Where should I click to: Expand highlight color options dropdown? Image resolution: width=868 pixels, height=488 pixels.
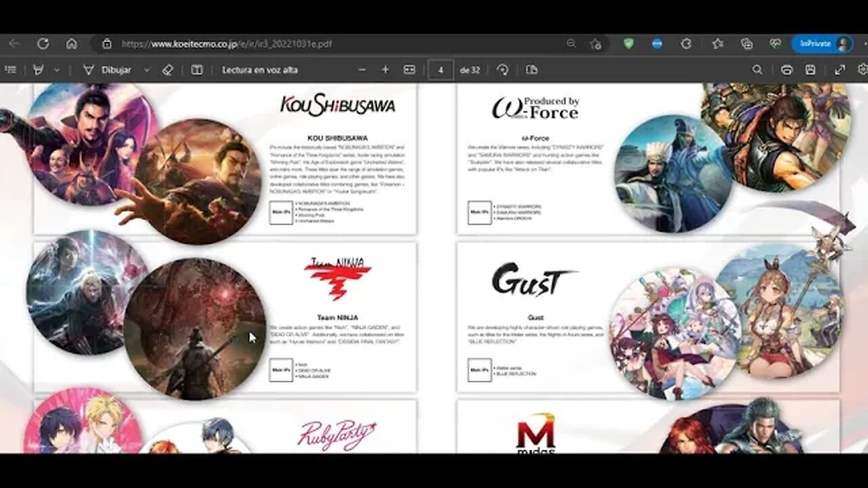(x=57, y=70)
